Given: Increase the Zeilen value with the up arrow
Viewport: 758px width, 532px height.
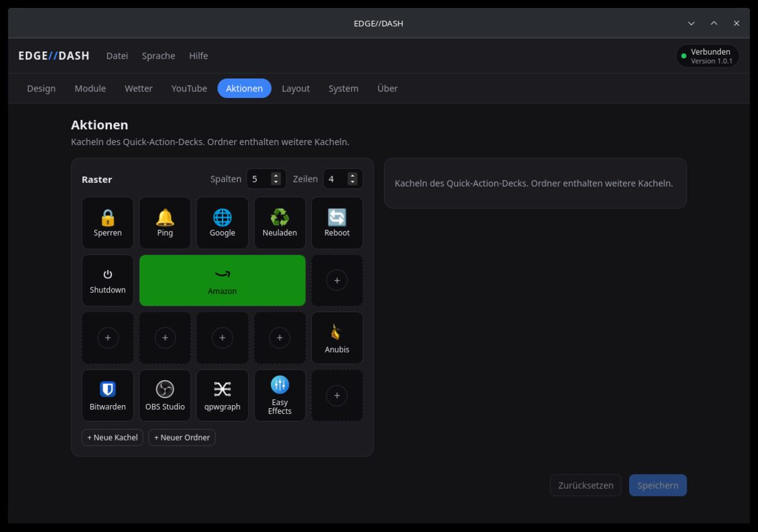Looking at the screenshot, I should [352, 175].
